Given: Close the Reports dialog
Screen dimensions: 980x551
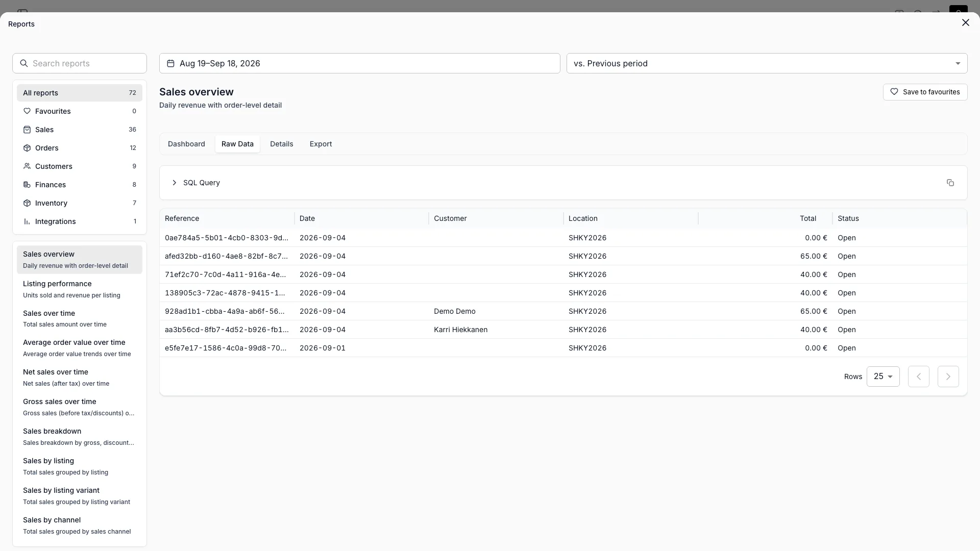Looking at the screenshot, I should click(x=965, y=22).
